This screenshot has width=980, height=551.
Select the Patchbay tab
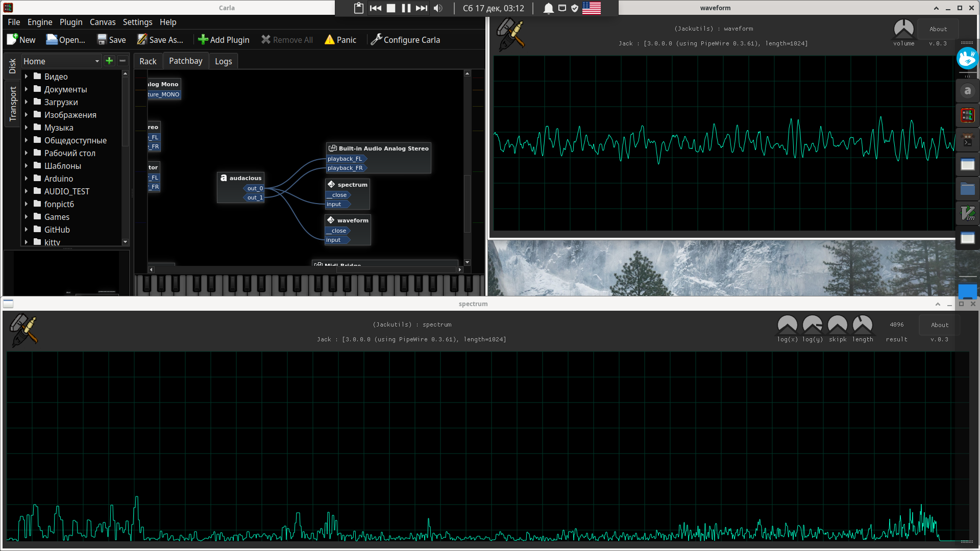(186, 61)
